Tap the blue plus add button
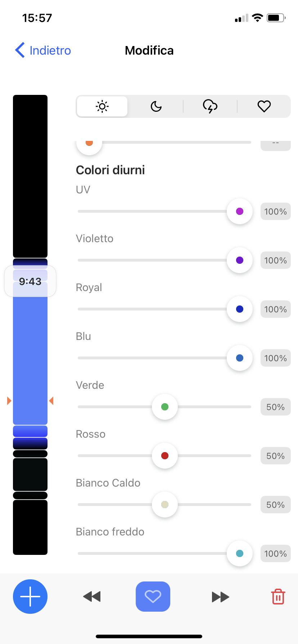 pyautogui.click(x=30, y=597)
